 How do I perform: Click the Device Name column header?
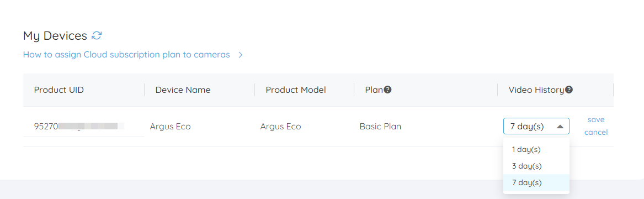[183, 90]
